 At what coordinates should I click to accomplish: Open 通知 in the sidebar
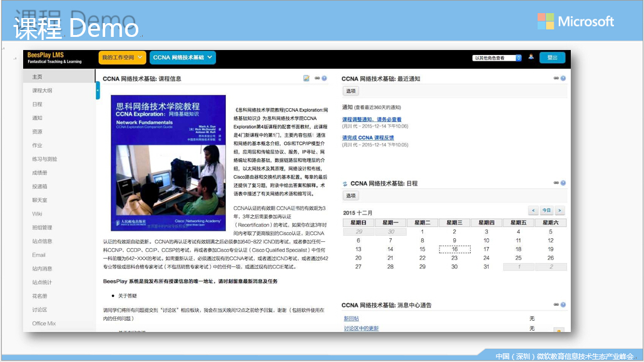coord(38,118)
